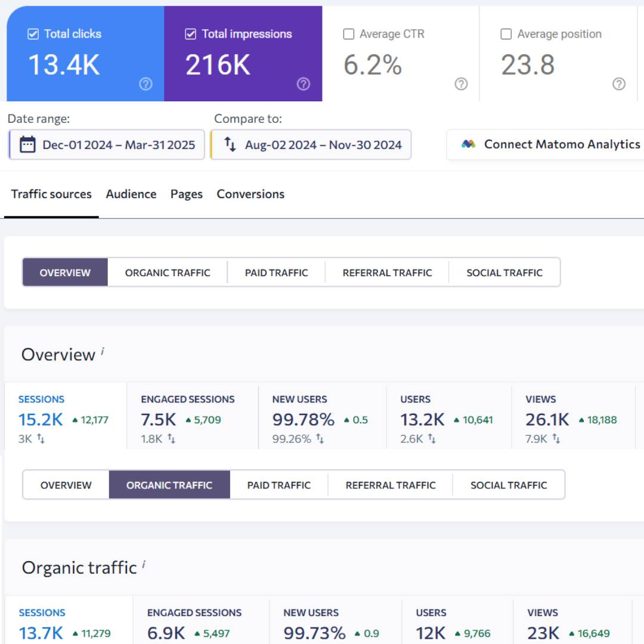Click compare arrows beside 7.9K views value
Screen dimensions: 644x644
tap(556, 439)
